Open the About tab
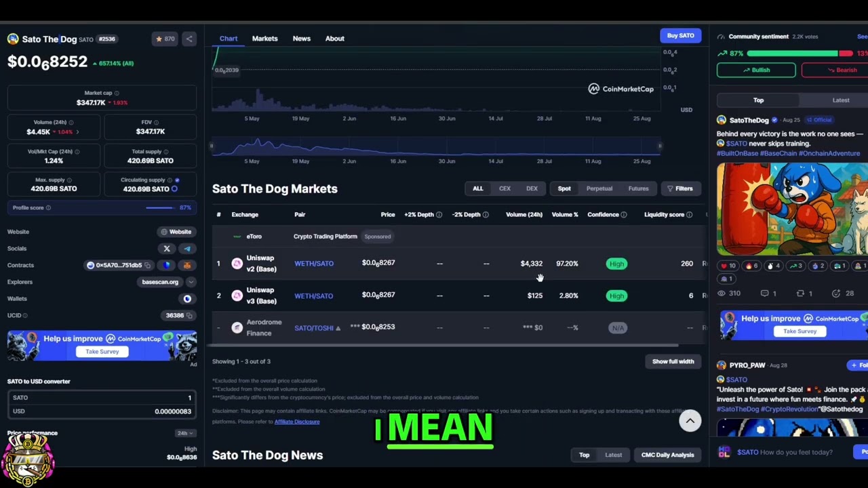Image resolution: width=868 pixels, height=488 pixels. pos(335,39)
